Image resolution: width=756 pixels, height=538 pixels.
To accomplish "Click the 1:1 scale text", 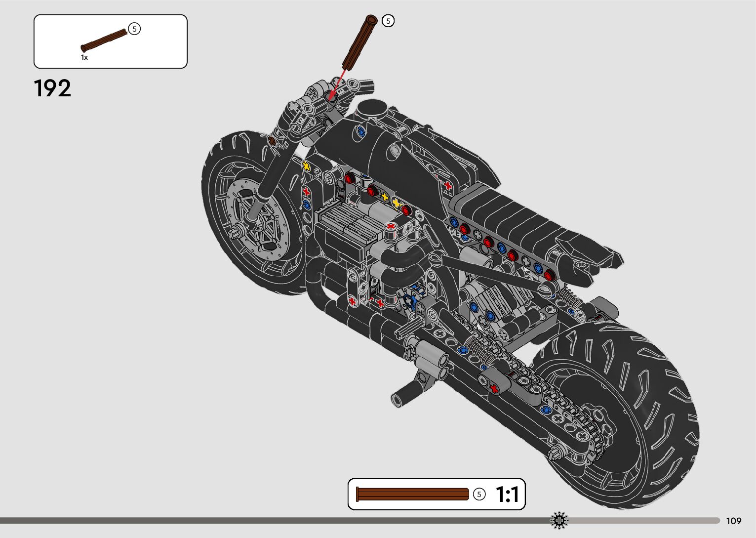I will (507, 494).
